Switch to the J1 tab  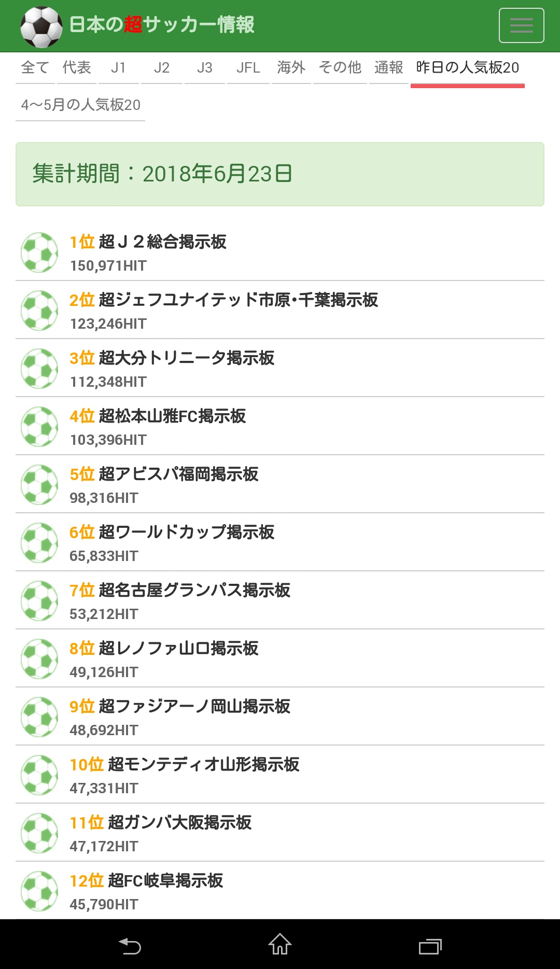pyautogui.click(x=118, y=68)
